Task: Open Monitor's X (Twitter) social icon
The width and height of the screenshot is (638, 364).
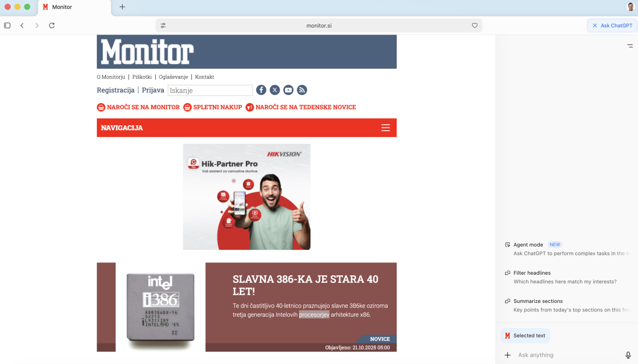Action: 275,90
